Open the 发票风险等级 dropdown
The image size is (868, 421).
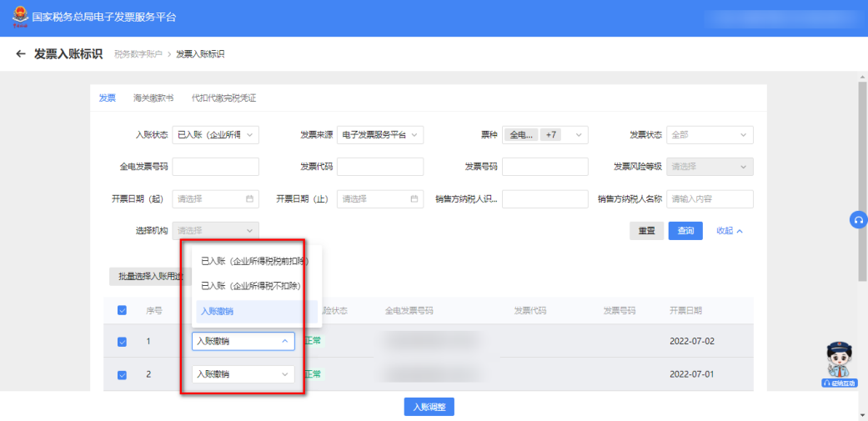710,167
